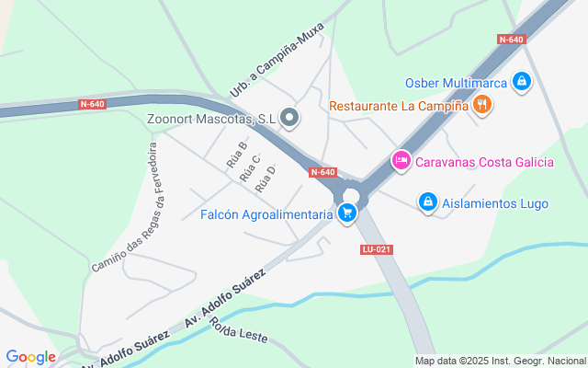Click the N-640 shield at top right
588x368 pixels.
click(512, 40)
